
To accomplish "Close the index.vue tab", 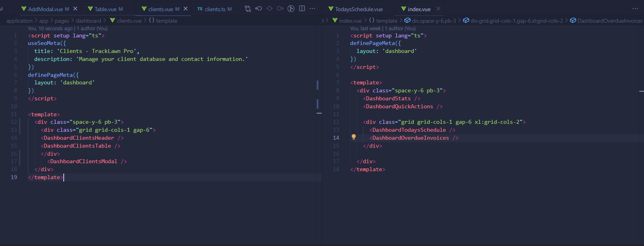I will click(x=438, y=9).
